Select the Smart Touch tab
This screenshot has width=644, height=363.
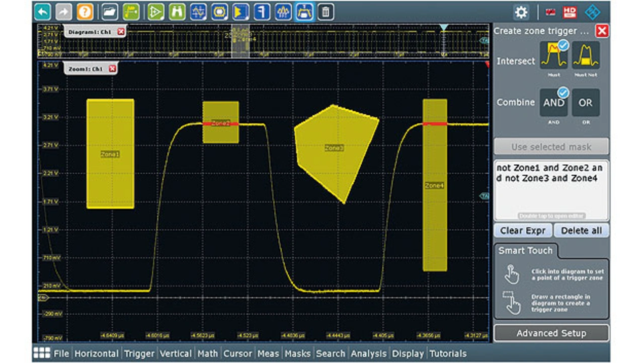coord(525,251)
